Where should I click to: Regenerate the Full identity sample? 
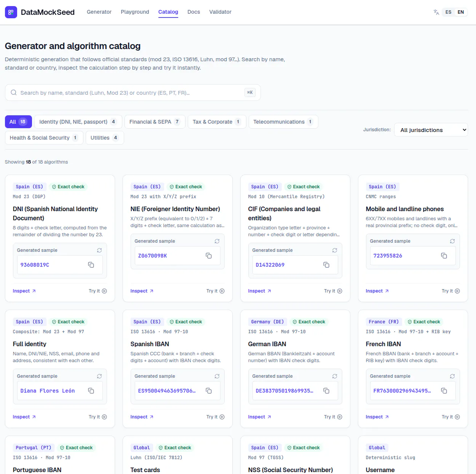point(99,376)
